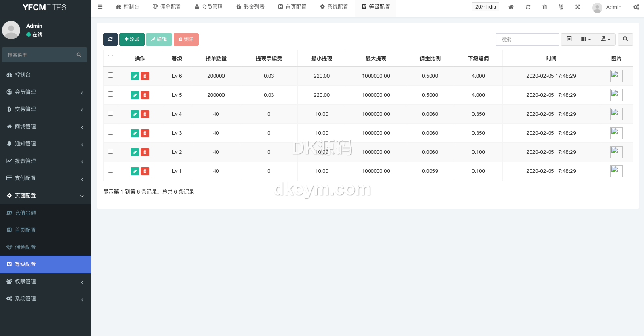Click the 添加 add button

click(x=132, y=39)
